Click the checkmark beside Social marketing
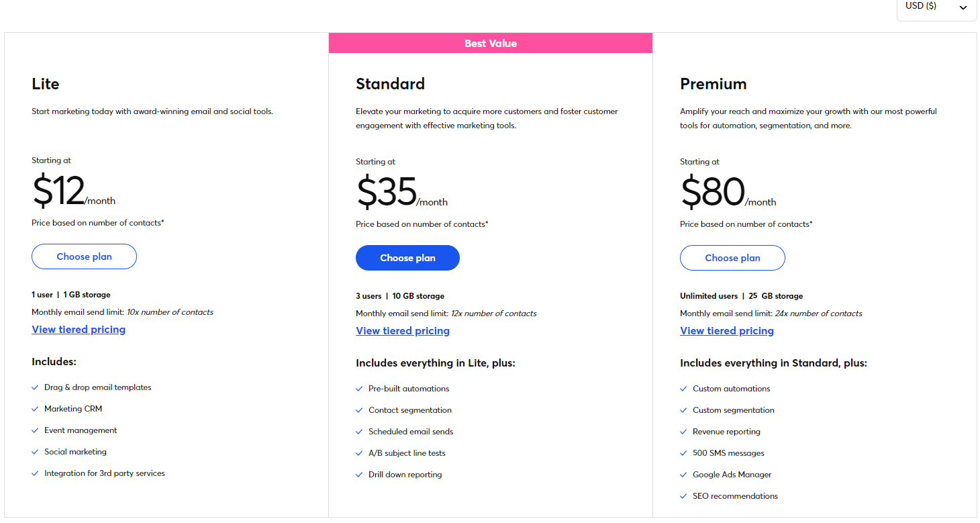The image size is (980, 523). pyautogui.click(x=35, y=452)
